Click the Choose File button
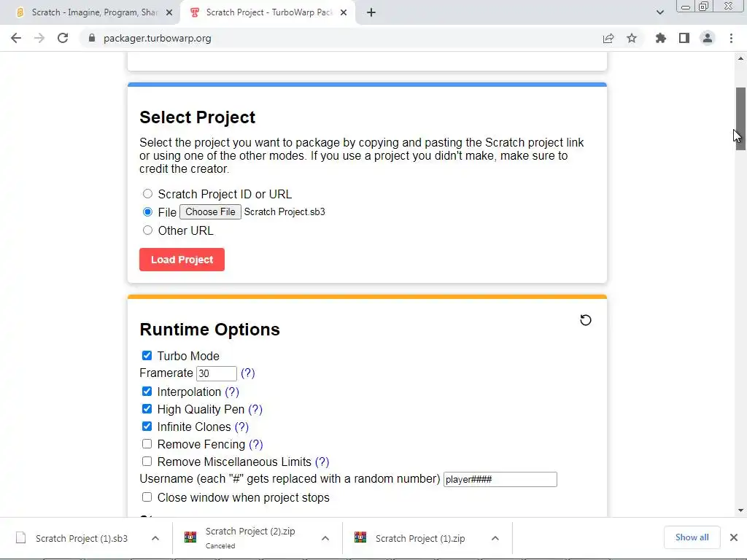This screenshot has height=560, width=747. tap(210, 212)
